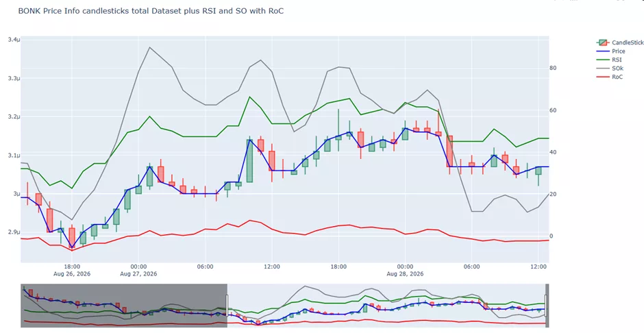Screen dimensions: 644x333
Task: Click the 'Aug 27, 2026' date label
Action: [138, 274]
